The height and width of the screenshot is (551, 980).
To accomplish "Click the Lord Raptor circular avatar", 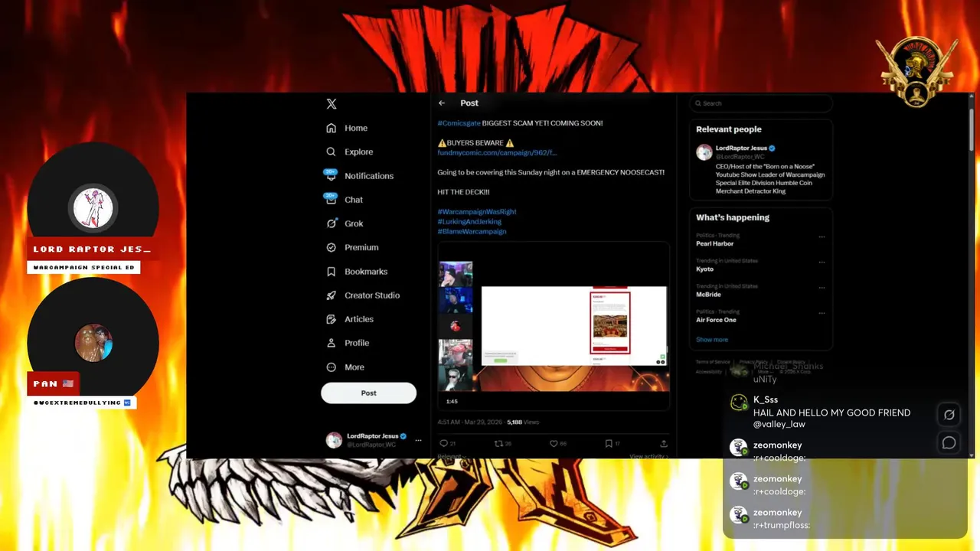I will tap(93, 207).
